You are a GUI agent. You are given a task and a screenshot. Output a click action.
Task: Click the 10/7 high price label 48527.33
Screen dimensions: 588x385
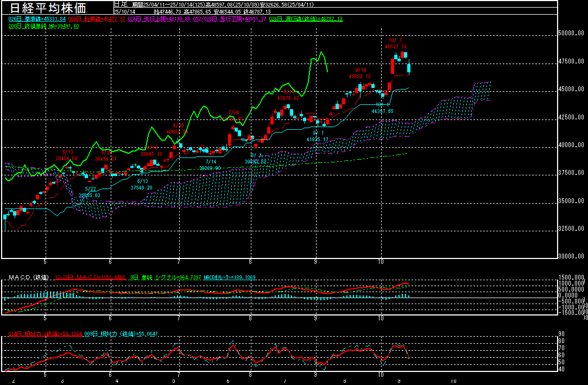click(395, 47)
